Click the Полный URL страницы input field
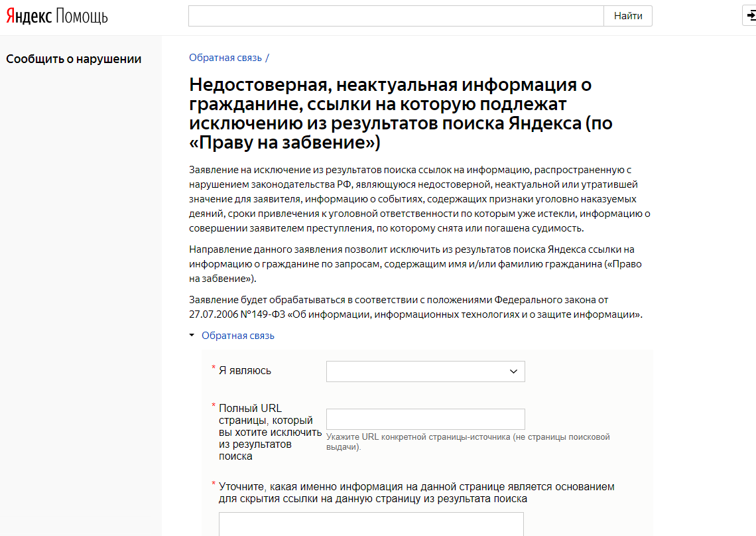Screen dimensions: 756x536 [425, 419]
